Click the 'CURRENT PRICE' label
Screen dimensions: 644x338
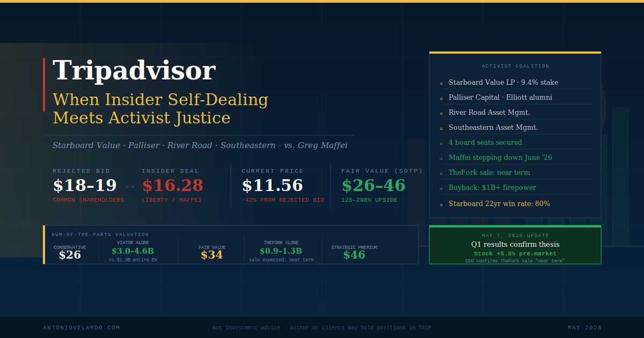coord(273,171)
